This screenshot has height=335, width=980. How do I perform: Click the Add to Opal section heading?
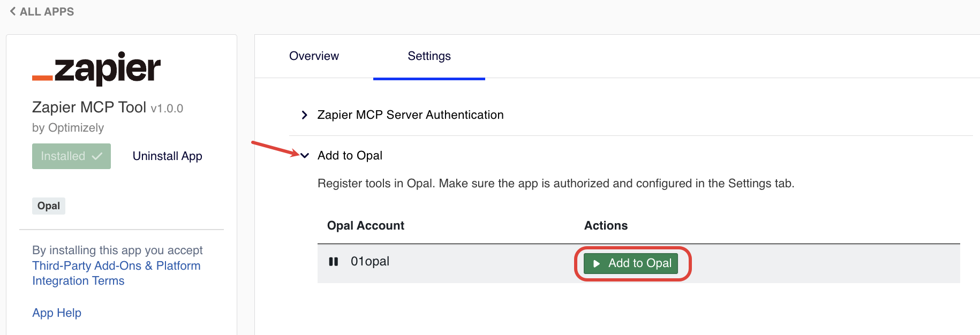(350, 156)
